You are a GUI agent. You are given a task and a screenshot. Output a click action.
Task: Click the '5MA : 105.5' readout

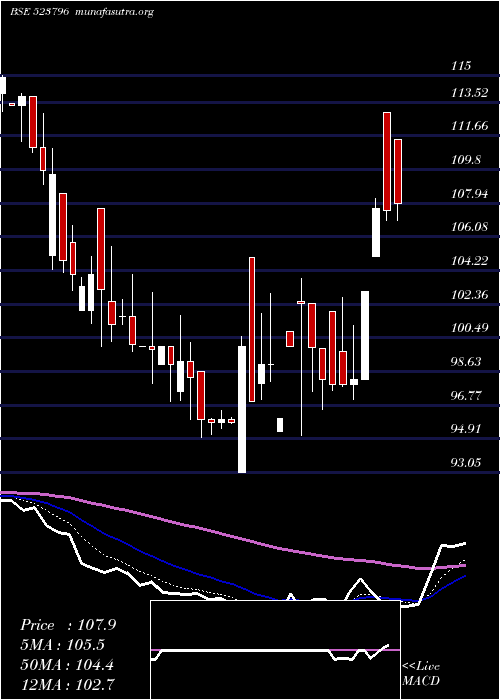(x=62, y=645)
